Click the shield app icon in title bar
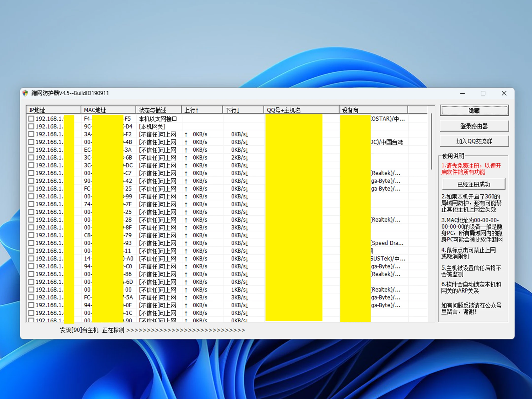Viewport: 532px width, 399px height. pos(25,93)
